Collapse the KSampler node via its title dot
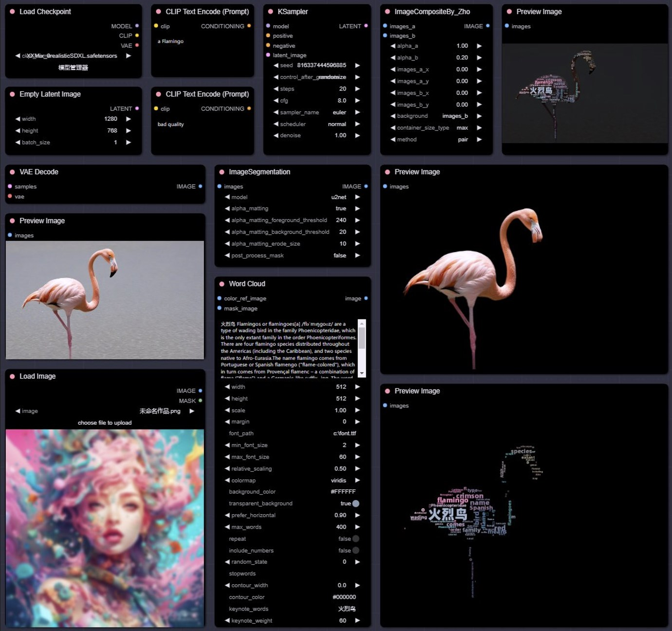 pyautogui.click(x=270, y=12)
